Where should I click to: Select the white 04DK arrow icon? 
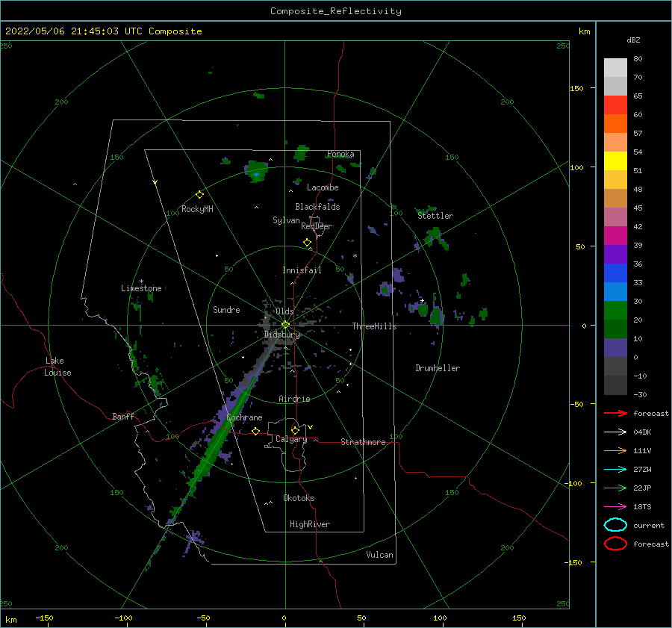[x=615, y=432]
